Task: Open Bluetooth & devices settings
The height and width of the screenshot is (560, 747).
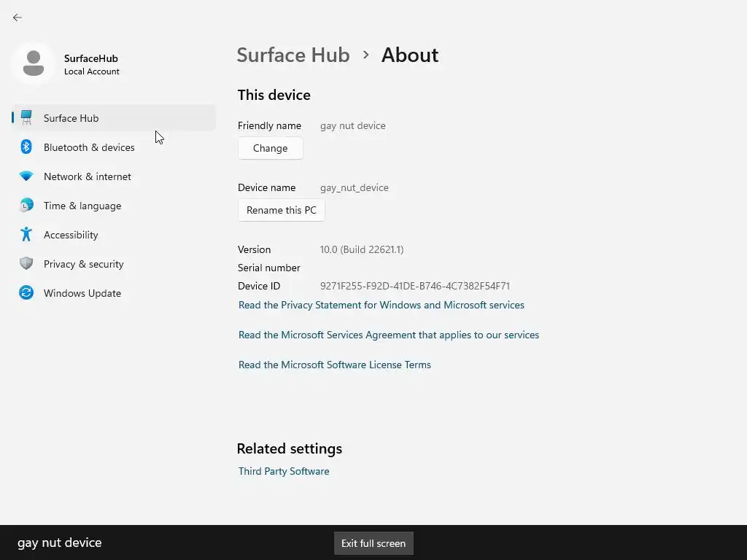Action: (x=89, y=147)
